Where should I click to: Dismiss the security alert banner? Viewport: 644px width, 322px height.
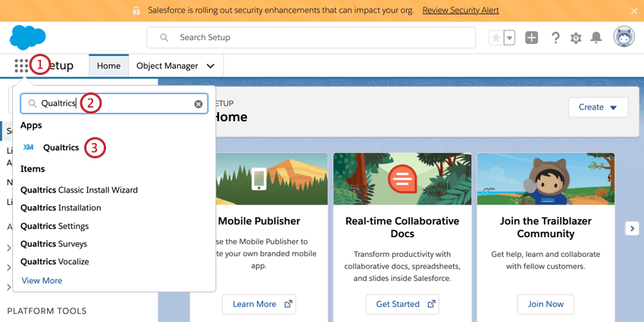[634, 11]
